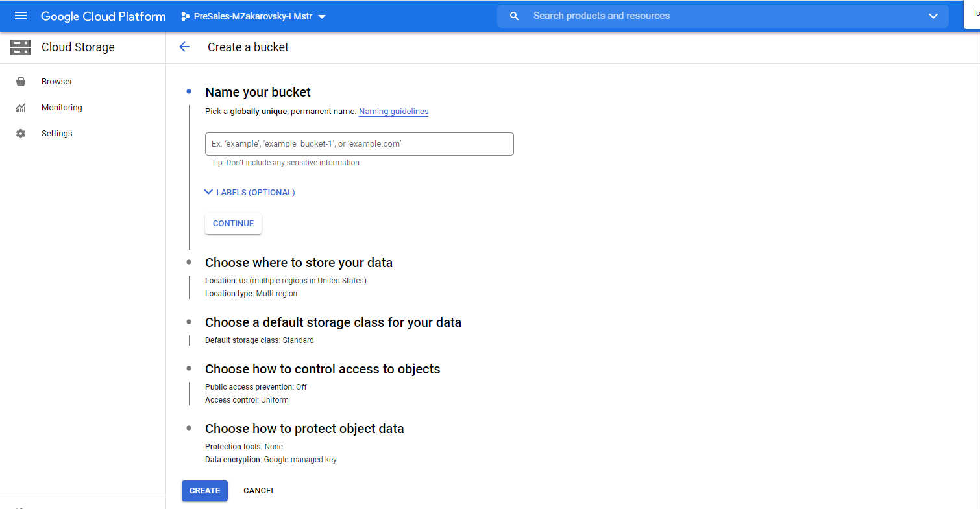This screenshot has height=509, width=980.
Task: Open the Settings sidebar item
Action: (x=57, y=134)
